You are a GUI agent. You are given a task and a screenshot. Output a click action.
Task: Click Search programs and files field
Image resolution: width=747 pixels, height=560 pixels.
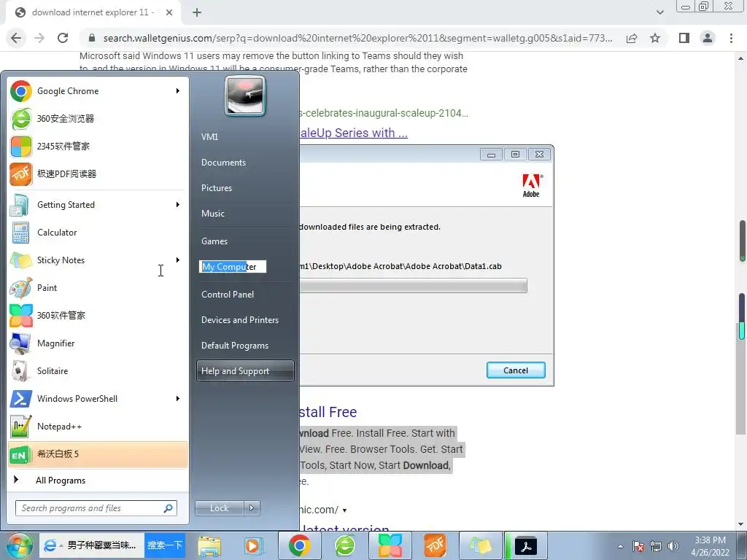click(x=96, y=508)
